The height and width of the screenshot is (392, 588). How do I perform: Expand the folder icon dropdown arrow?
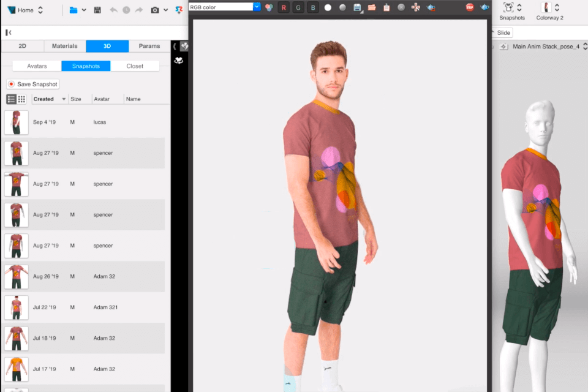pyautogui.click(x=84, y=10)
